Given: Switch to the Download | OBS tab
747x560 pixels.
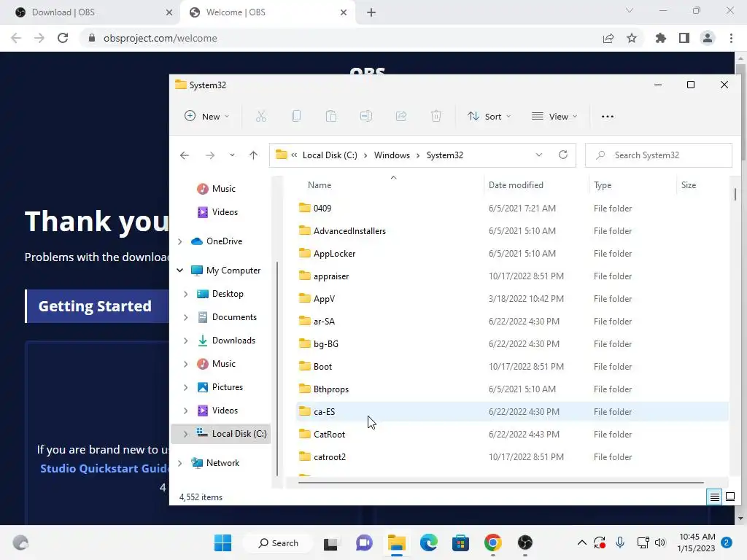Looking at the screenshot, I should [90, 12].
